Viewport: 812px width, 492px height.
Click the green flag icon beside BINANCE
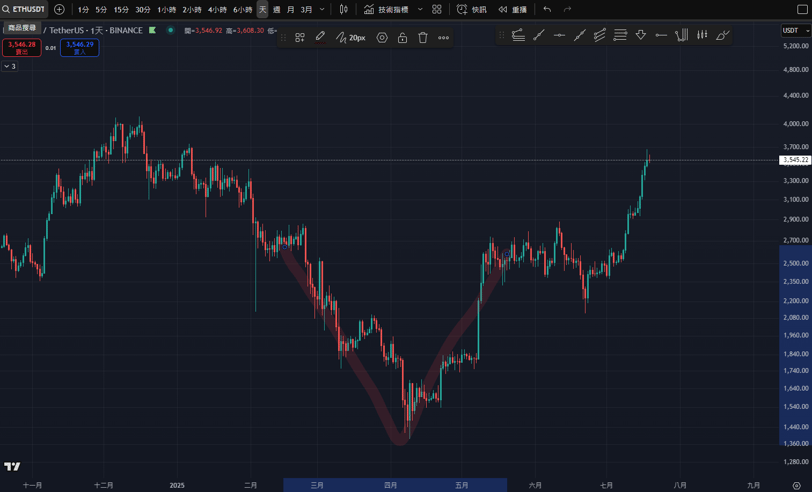point(152,30)
